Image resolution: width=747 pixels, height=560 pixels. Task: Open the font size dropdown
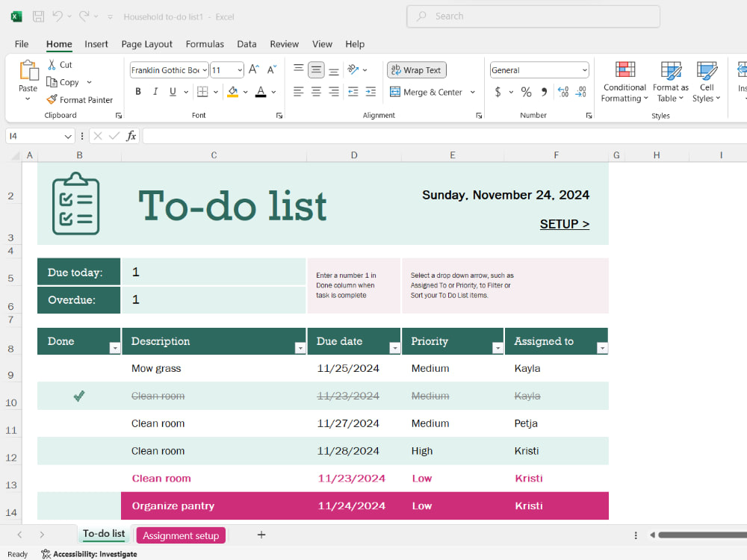coord(240,70)
